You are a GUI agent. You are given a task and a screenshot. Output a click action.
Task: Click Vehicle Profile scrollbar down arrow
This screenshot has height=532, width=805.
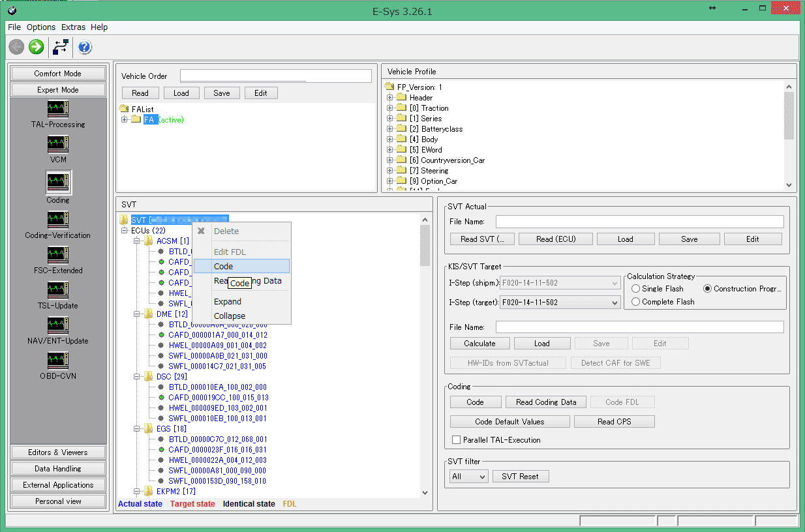789,185
